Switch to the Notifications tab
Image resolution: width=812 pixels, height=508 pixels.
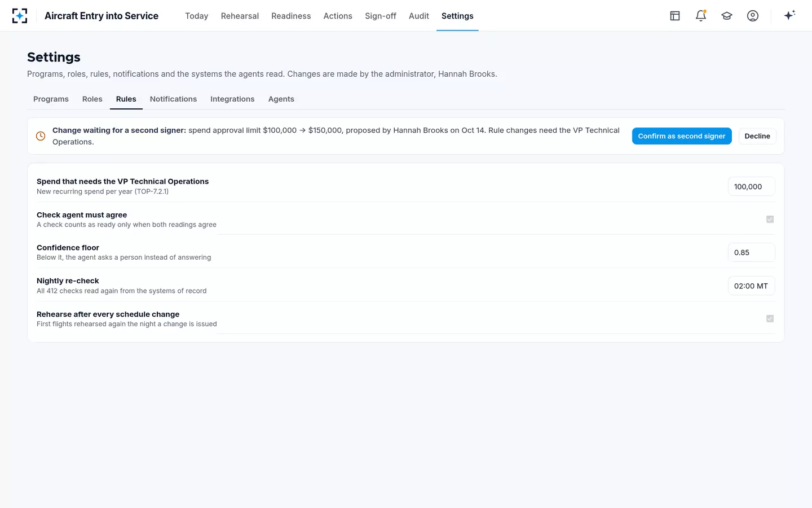[173, 99]
